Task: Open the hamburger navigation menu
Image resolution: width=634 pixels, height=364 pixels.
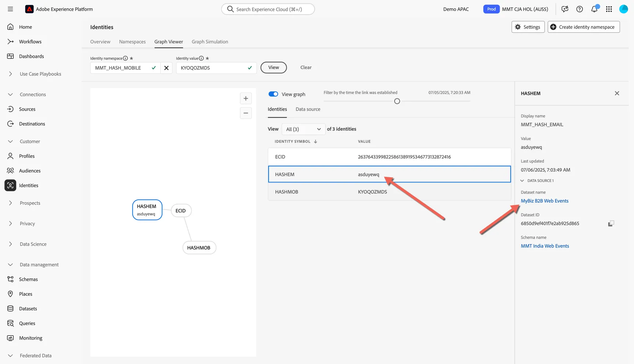Action: [x=10, y=9]
